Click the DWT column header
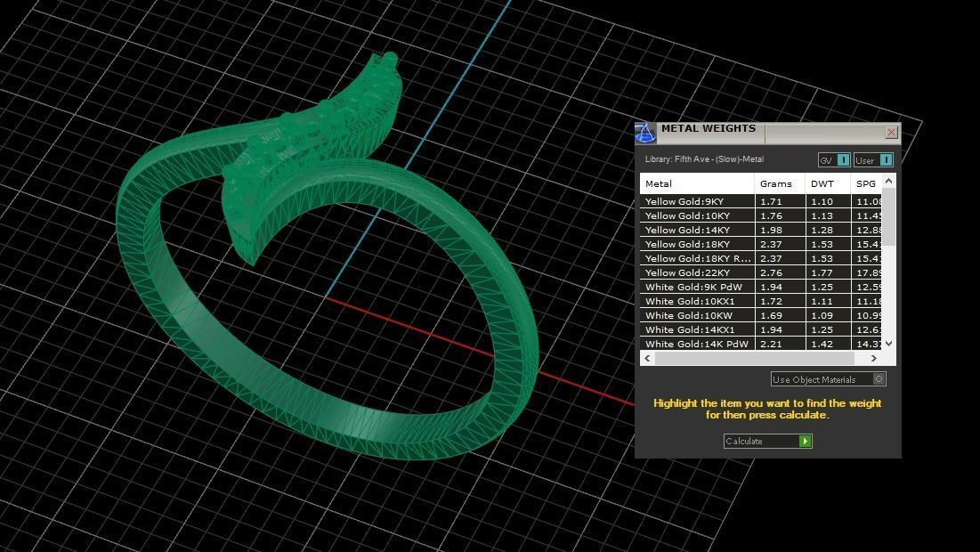 828,183
